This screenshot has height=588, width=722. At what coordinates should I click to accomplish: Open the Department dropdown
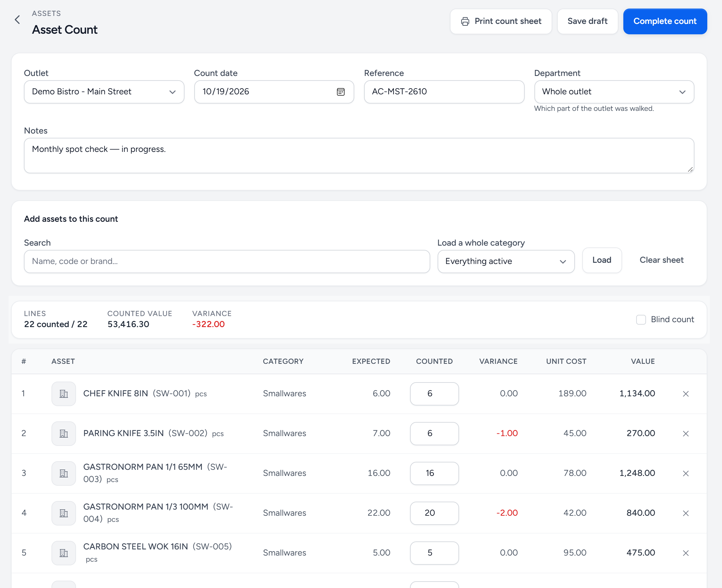tap(614, 92)
